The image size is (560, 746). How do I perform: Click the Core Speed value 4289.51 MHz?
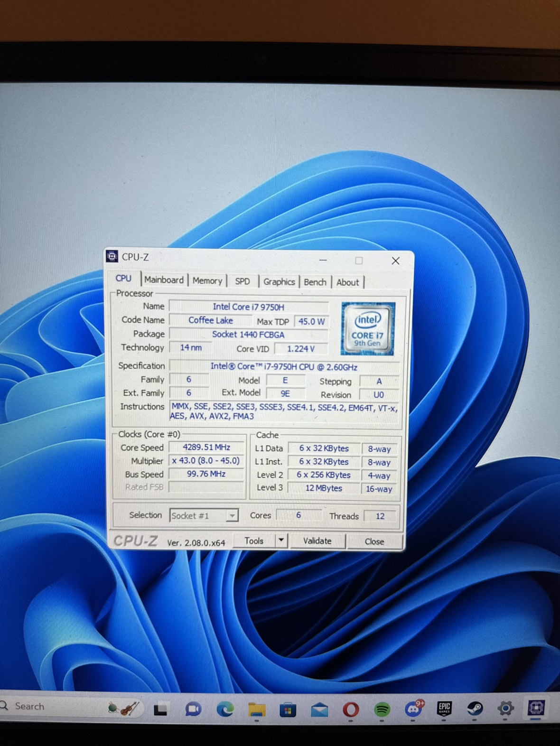pyautogui.click(x=206, y=447)
